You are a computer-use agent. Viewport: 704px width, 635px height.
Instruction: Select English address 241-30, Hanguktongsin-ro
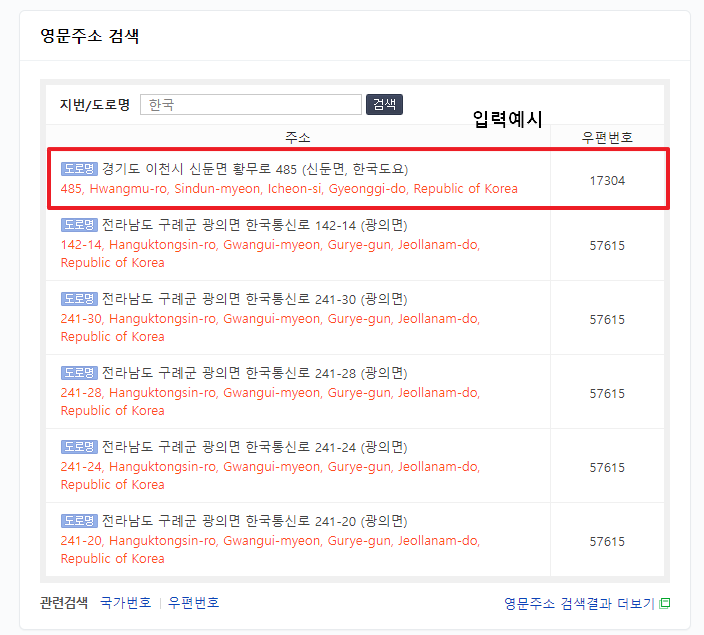pyautogui.click(x=270, y=328)
